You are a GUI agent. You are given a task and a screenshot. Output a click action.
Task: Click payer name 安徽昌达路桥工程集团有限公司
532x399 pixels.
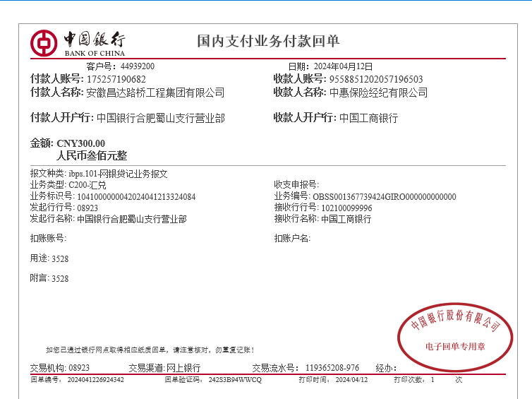(x=155, y=93)
